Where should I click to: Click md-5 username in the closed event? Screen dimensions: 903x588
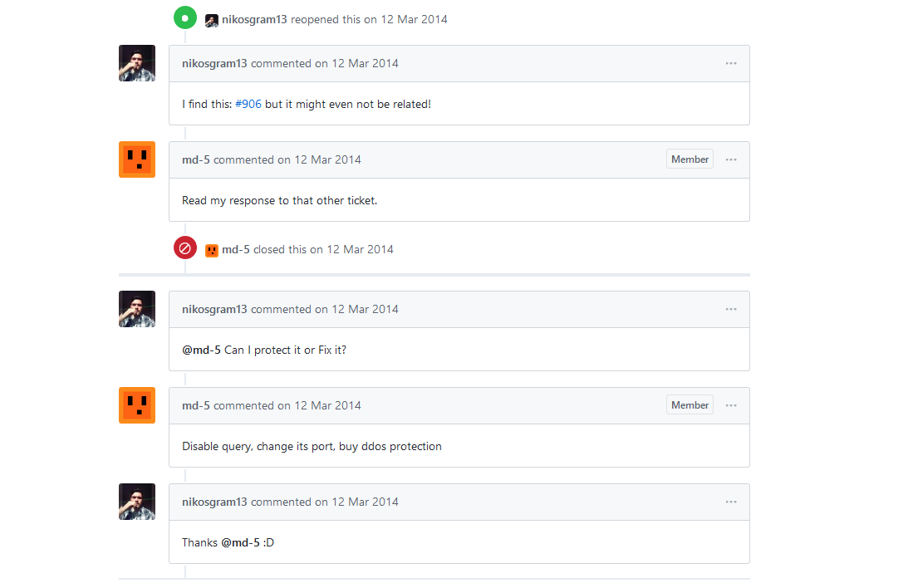(x=236, y=249)
